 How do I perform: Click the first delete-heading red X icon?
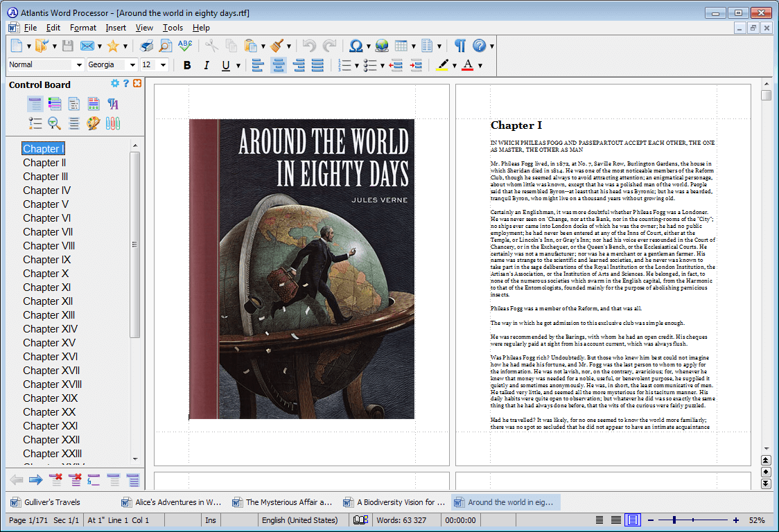pyautogui.click(x=55, y=479)
